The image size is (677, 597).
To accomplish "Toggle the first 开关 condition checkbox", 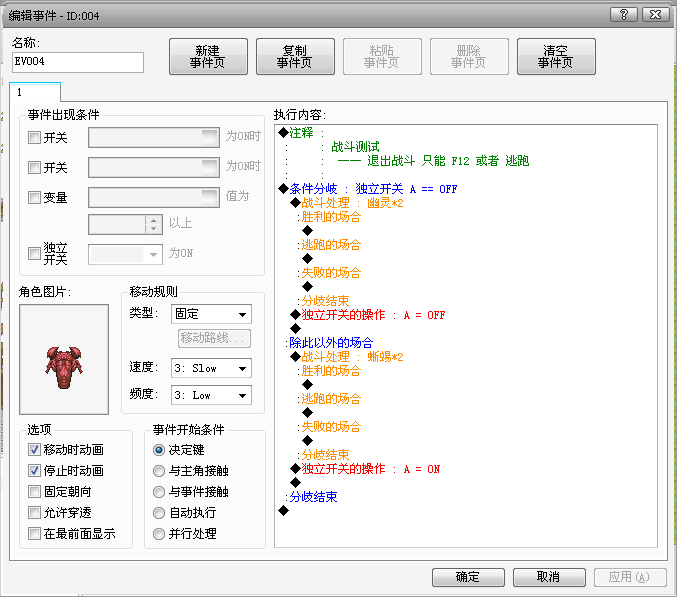I will 34,138.
